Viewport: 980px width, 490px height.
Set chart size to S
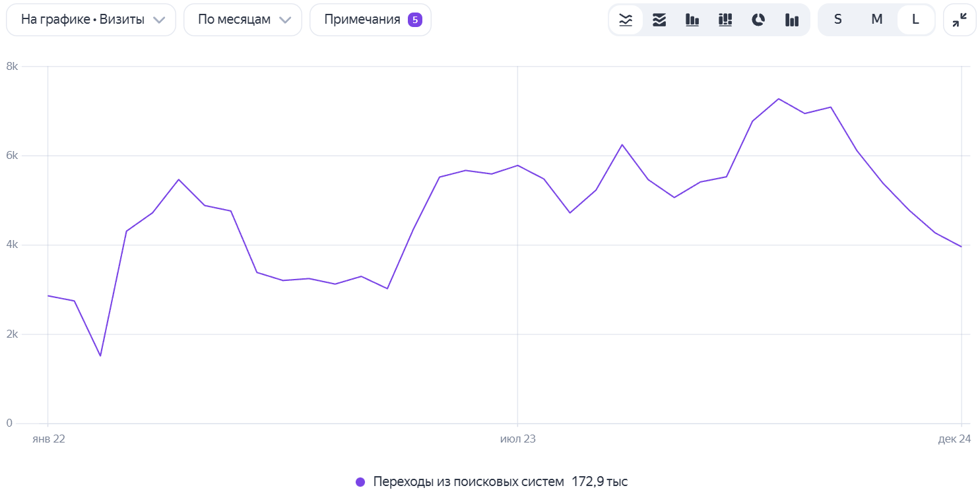pyautogui.click(x=838, y=20)
